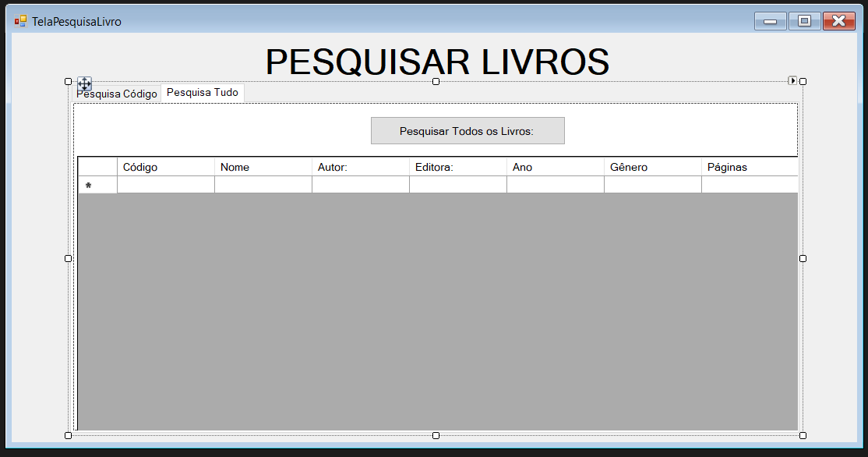Click the move handle glyph above Pesquisa Código
This screenshot has width=868, height=457.
[x=84, y=83]
